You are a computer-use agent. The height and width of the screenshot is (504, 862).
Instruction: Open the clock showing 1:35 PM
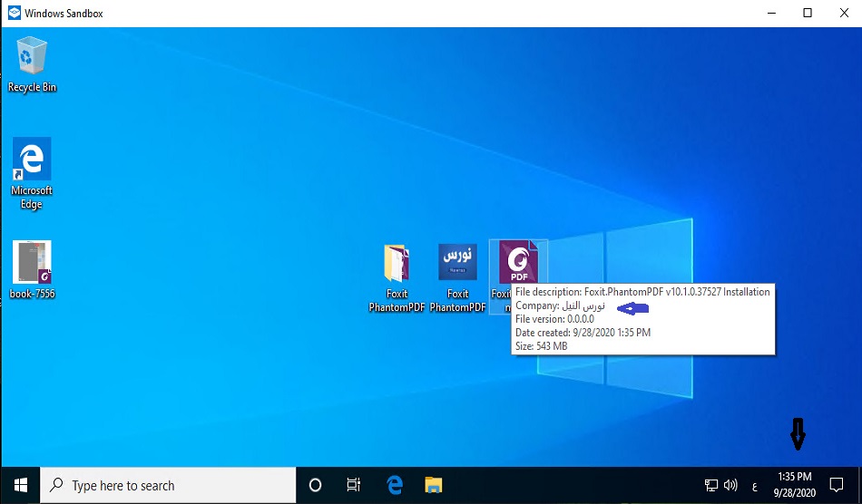click(795, 485)
